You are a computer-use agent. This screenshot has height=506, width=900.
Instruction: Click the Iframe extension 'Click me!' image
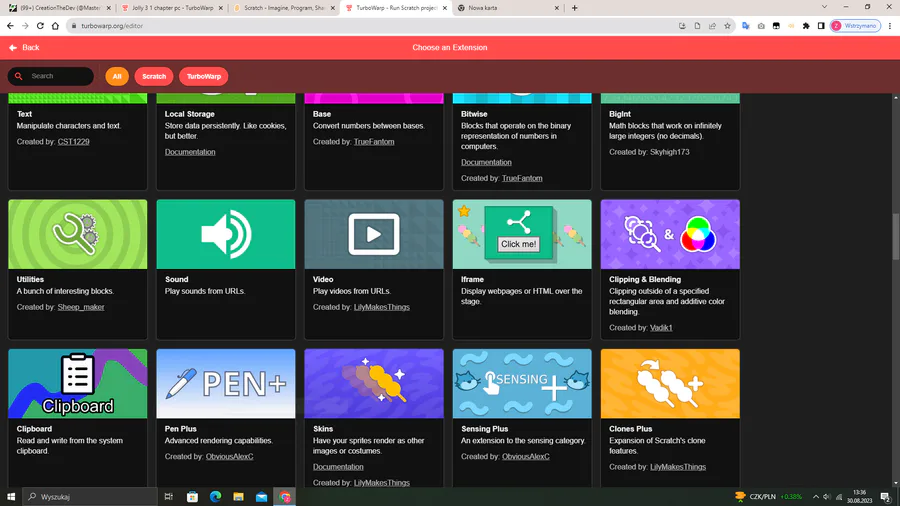pyautogui.click(x=522, y=234)
